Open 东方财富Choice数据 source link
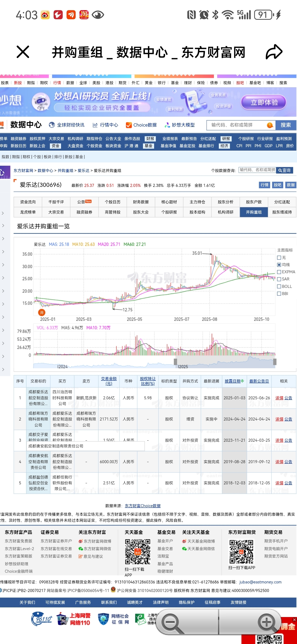Image resolution: width=297 pixels, height=644 pixels. (143, 506)
